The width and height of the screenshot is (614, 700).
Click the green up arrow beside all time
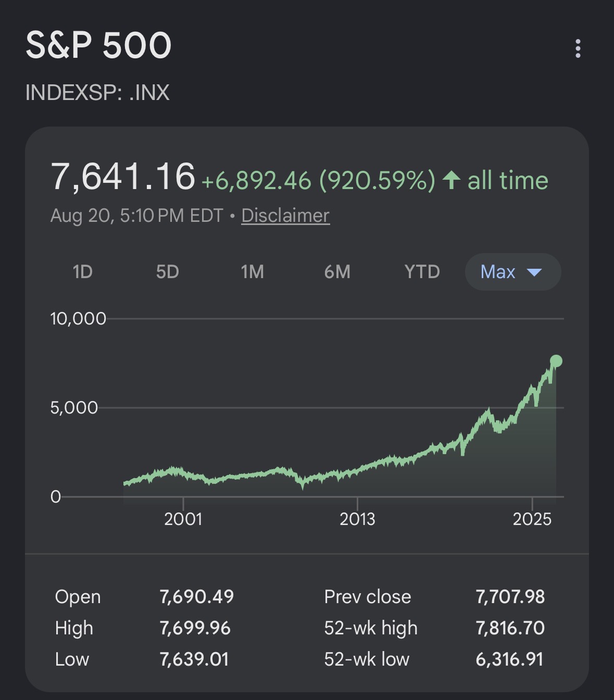pyautogui.click(x=452, y=180)
